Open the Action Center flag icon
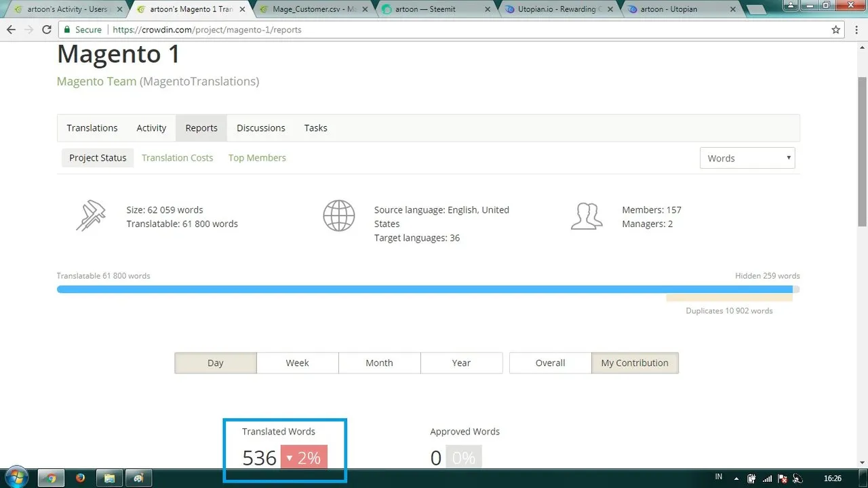 point(783,478)
